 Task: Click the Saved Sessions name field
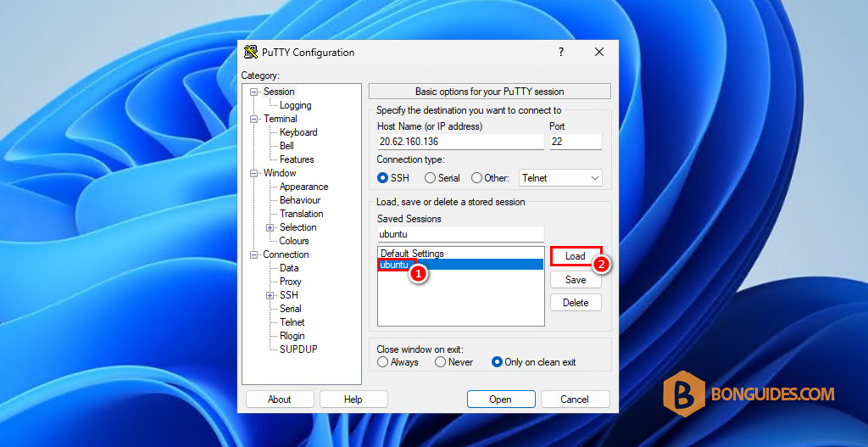460,234
